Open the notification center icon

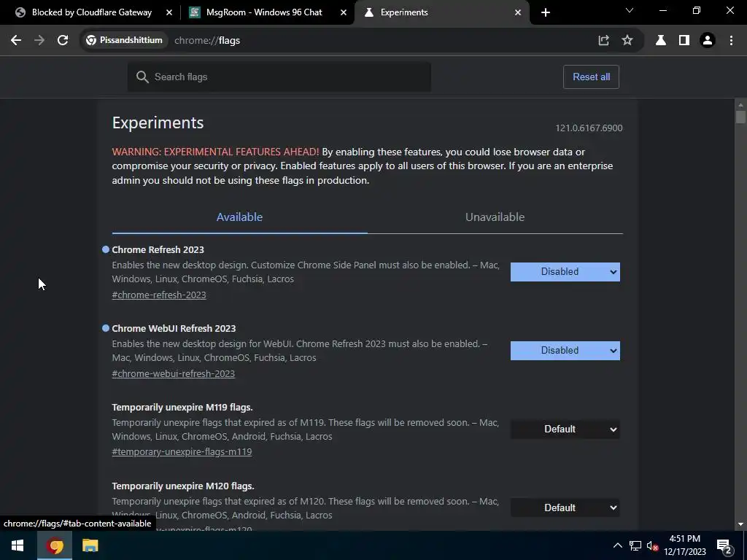724,545
